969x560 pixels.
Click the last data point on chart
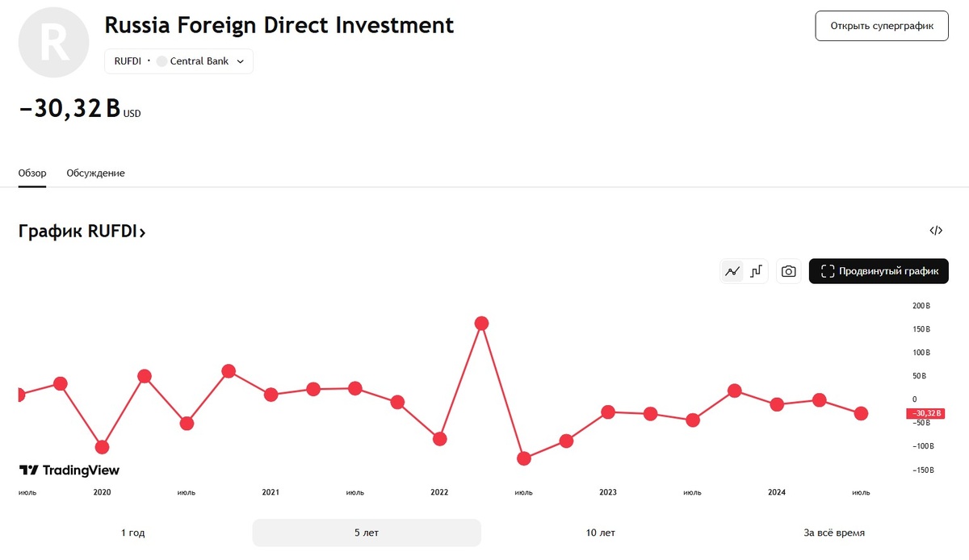tap(861, 413)
